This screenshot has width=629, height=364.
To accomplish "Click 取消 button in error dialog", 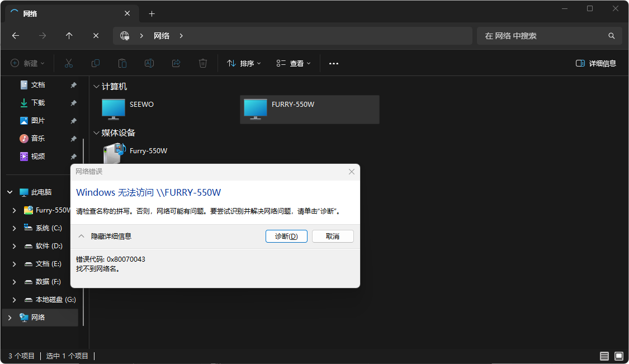I will 333,237.
